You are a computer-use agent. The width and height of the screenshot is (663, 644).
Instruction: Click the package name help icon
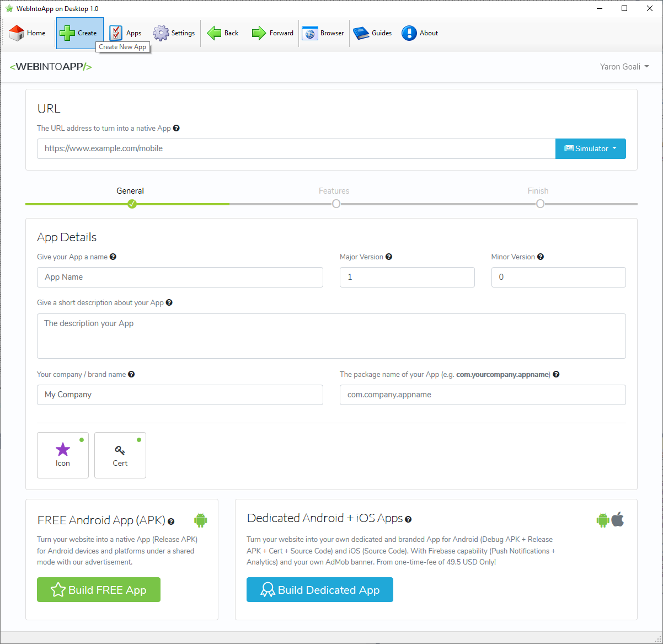pos(556,374)
